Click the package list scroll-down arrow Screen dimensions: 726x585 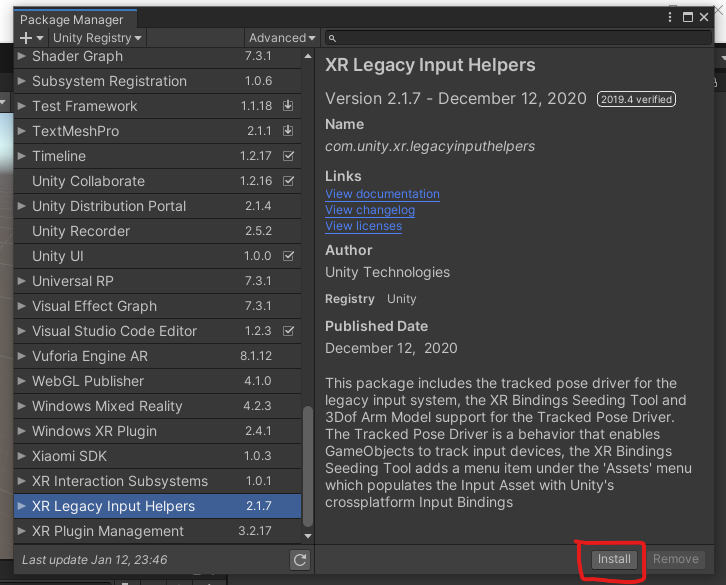[x=307, y=536]
